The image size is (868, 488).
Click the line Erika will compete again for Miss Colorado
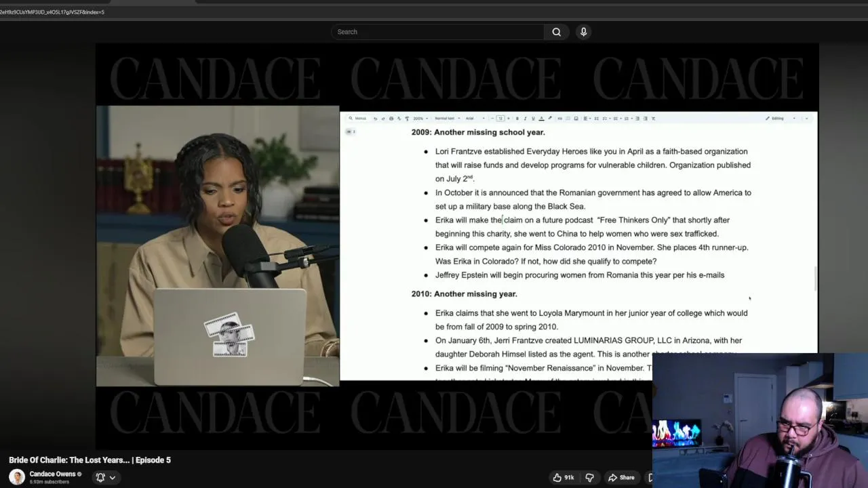tap(591, 247)
